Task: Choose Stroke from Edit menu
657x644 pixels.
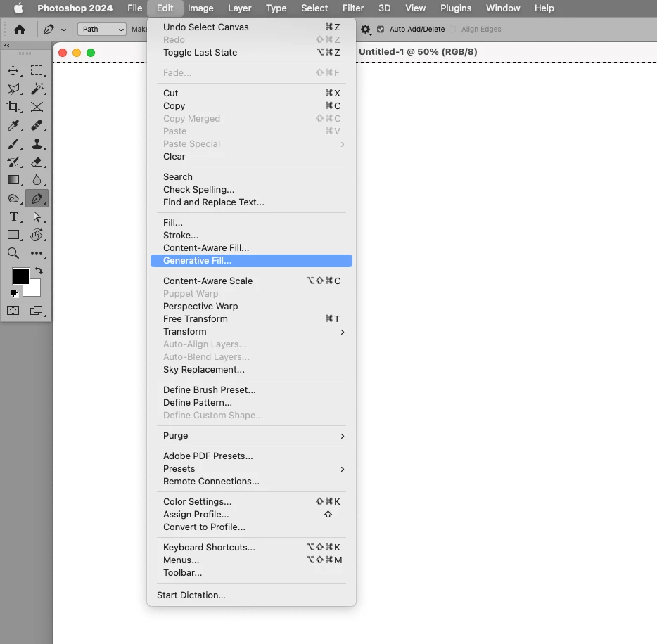Action: pos(251,236)
